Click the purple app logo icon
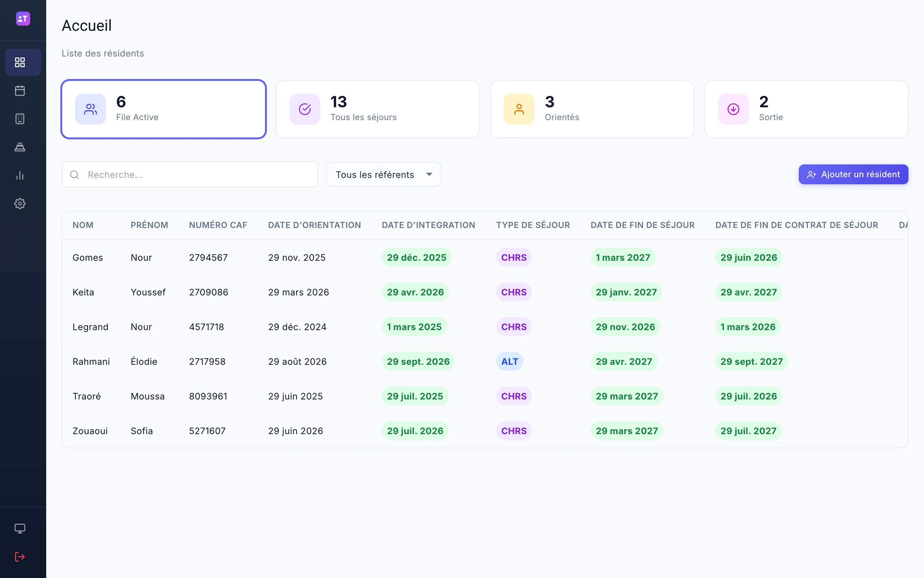Image resolution: width=924 pixels, height=578 pixels. (23, 18)
